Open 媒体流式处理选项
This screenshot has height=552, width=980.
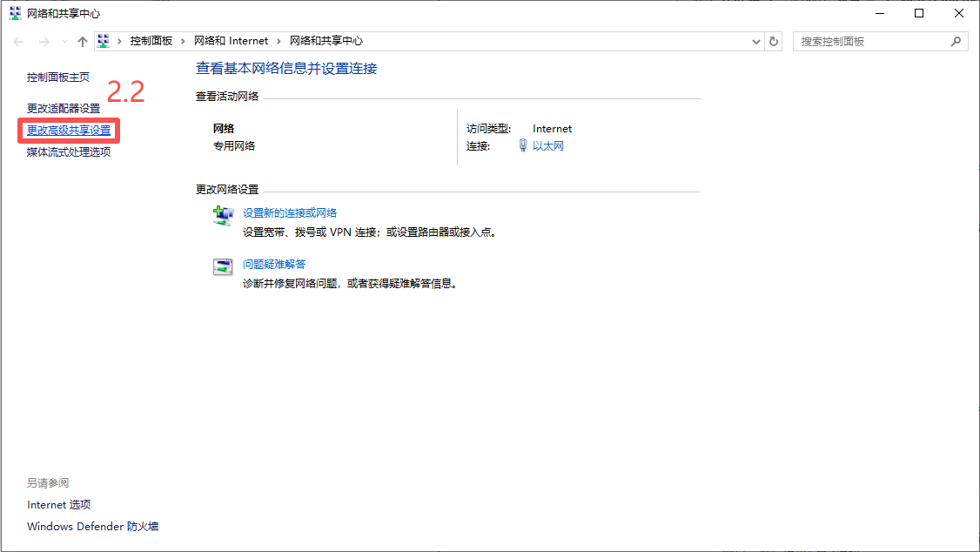[x=69, y=152]
